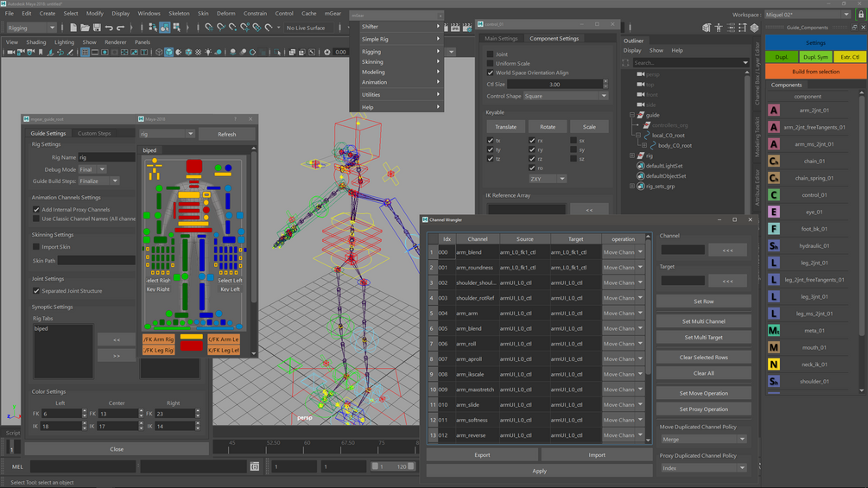Click the Translate keyable button
This screenshot has height=488, width=868.
(505, 127)
